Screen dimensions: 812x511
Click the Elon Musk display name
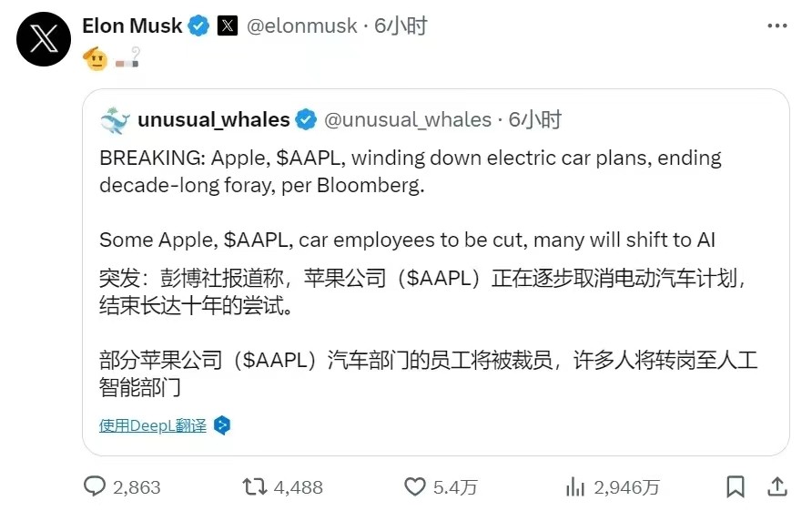coord(132,26)
